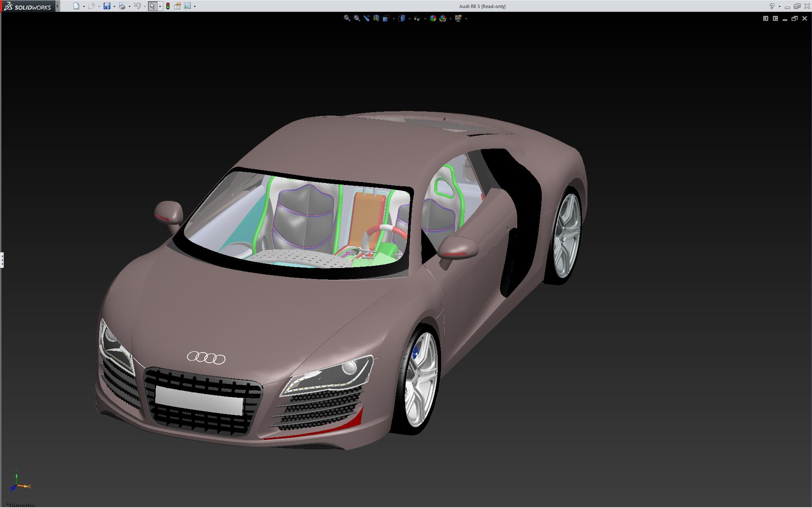Toggle the Section View tool
The image size is (812, 508).
376,18
